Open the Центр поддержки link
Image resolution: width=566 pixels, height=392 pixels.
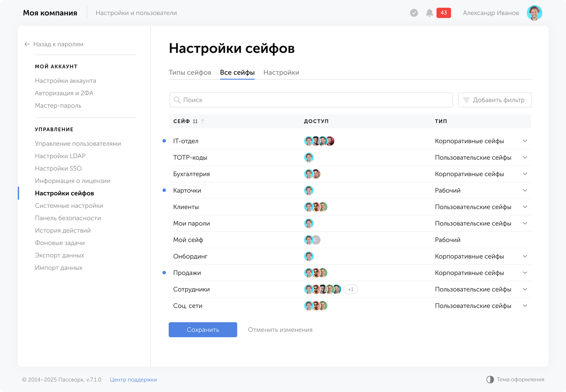coord(133,380)
